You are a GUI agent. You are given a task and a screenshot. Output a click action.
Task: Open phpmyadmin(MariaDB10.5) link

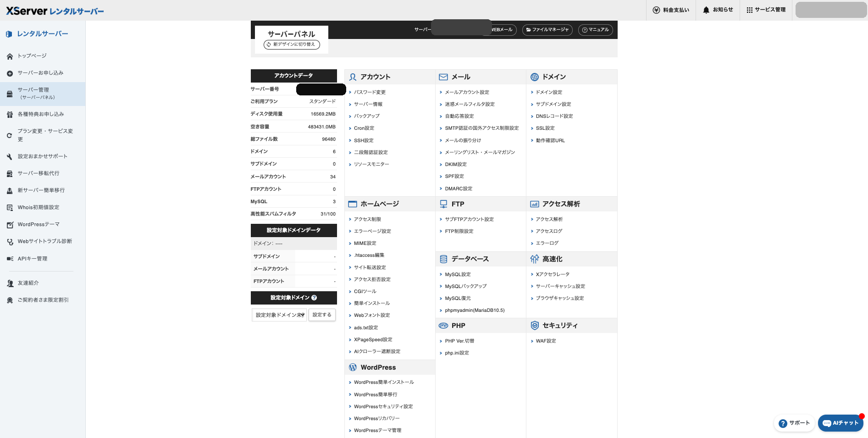[475, 310]
